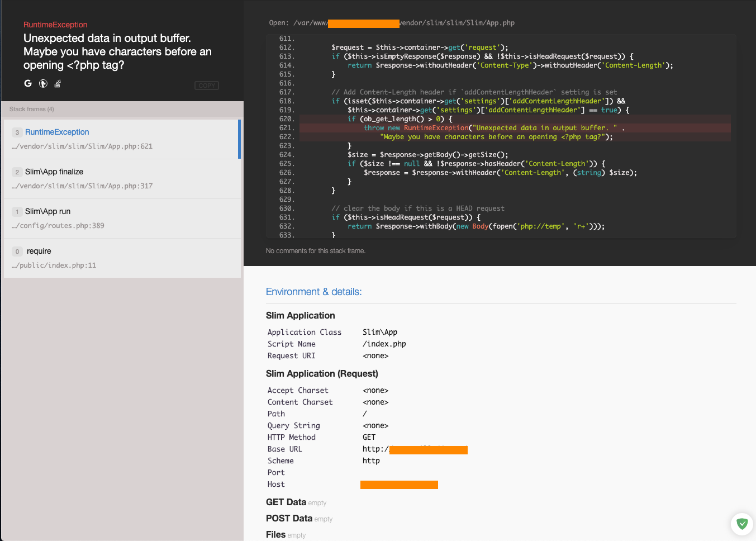Search the error on Google

click(x=27, y=83)
